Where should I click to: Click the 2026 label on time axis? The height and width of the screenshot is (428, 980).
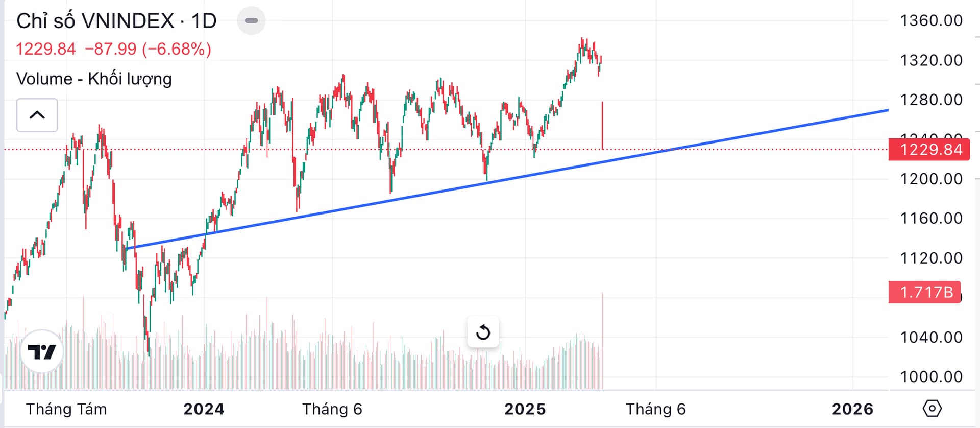[x=852, y=409]
